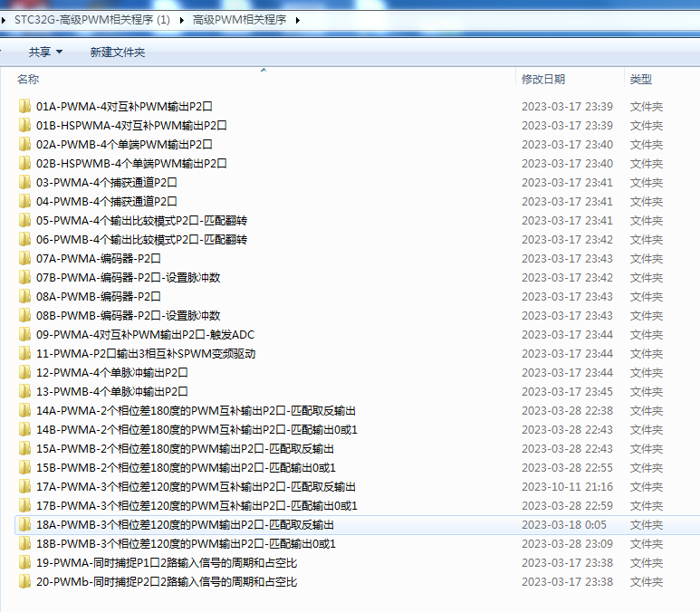Go to 高级PWM相关程序 breadcrumb folder
This screenshot has width=700, height=612.
(x=239, y=20)
